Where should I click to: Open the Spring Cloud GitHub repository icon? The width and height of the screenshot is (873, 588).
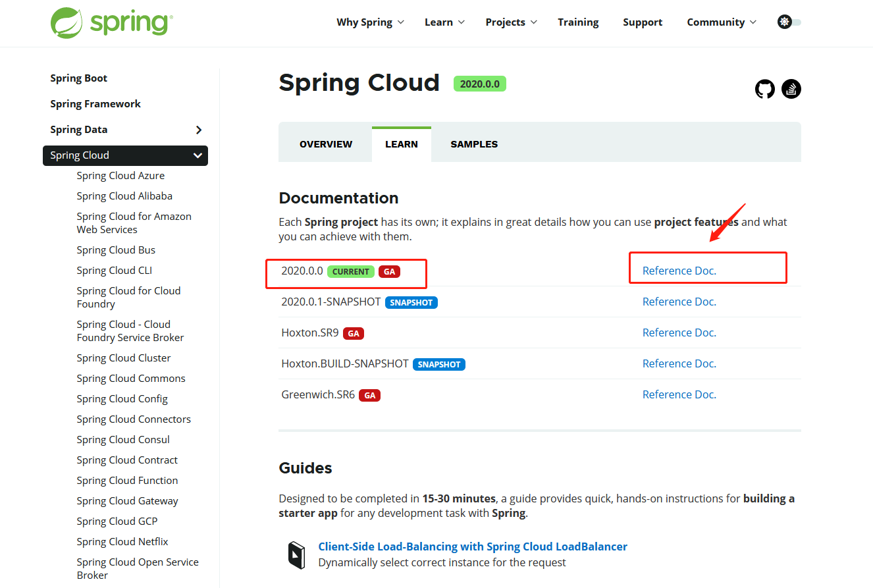(x=764, y=88)
